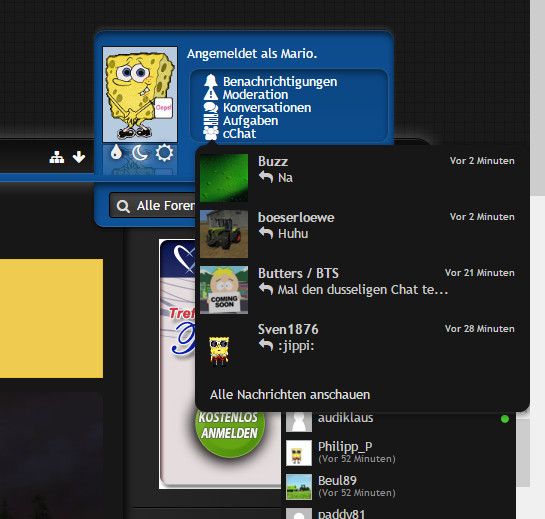Click the search magnifier icon
Viewport: 545px width, 519px height.
pos(123,206)
